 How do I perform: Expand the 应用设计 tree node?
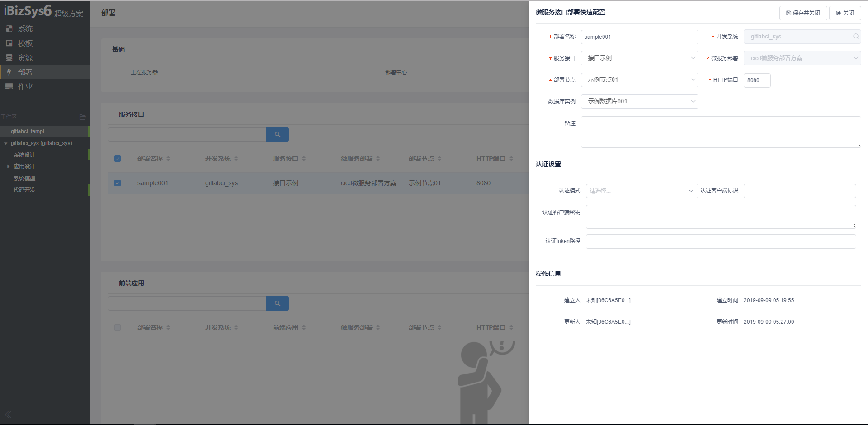click(8, 167)
